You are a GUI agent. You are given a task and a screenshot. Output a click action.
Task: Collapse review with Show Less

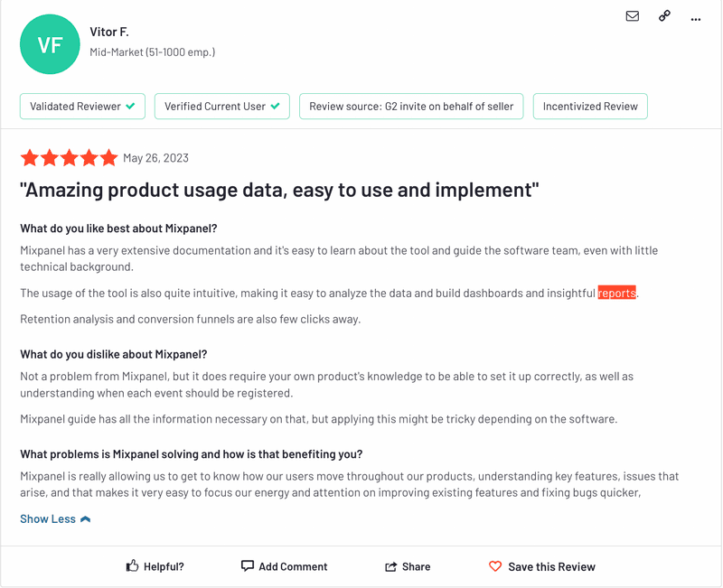[47, 519]
